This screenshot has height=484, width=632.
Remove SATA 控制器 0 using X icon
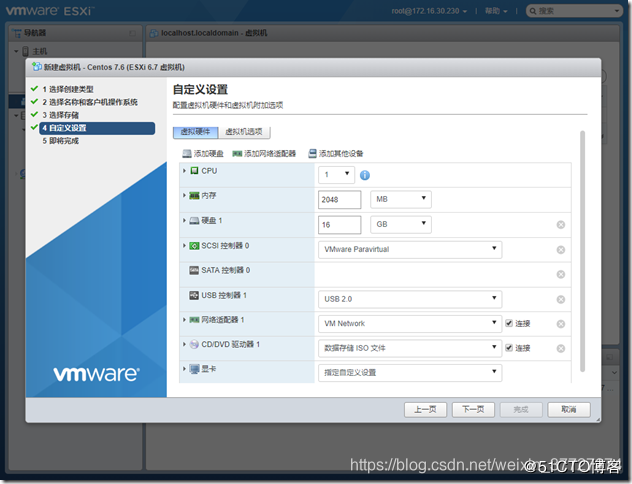pyautogui.click(x=561, y=274)
